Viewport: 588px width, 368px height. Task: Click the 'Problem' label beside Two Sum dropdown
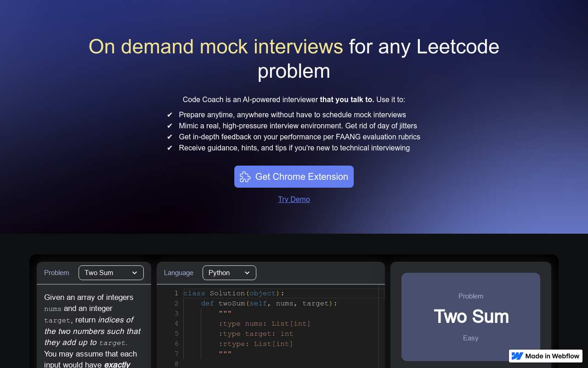(x=57, y=273)
